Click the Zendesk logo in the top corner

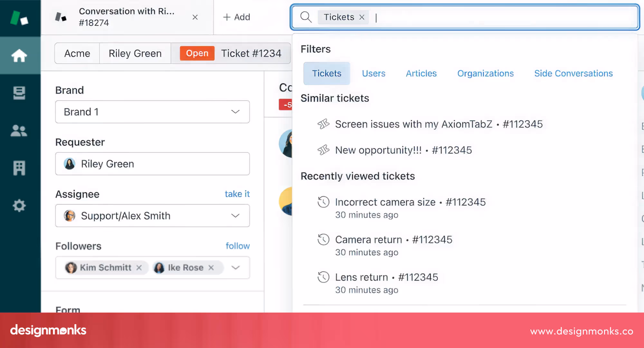20,18
